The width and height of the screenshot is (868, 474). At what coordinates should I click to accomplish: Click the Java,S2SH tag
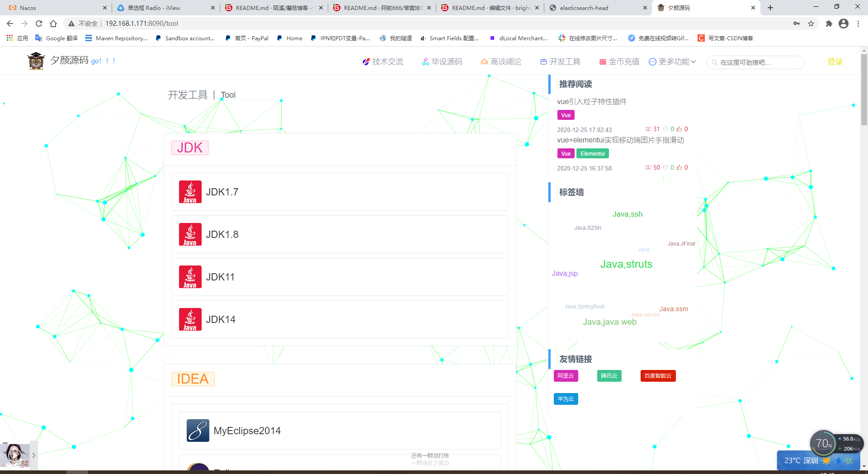588,228
